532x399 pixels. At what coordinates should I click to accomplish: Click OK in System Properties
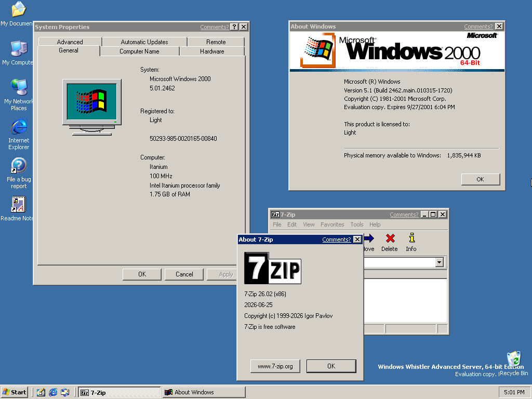click(x=142, y=274)
